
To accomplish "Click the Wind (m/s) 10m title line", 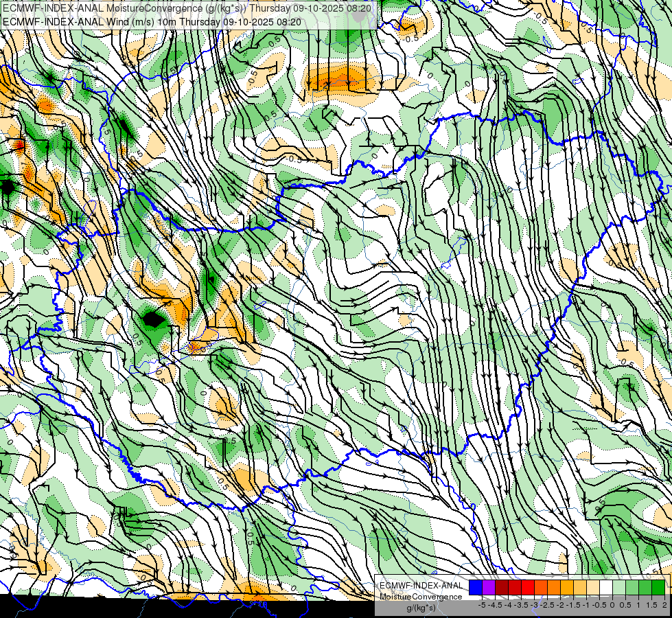I will (x=152, y=22).
